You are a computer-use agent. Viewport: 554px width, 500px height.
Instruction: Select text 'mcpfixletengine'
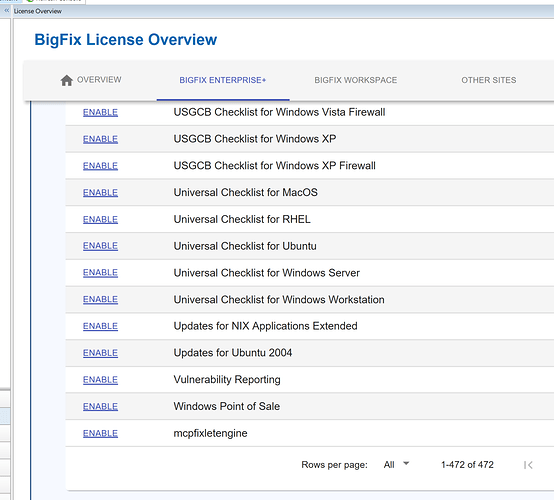tap(210, 433)
